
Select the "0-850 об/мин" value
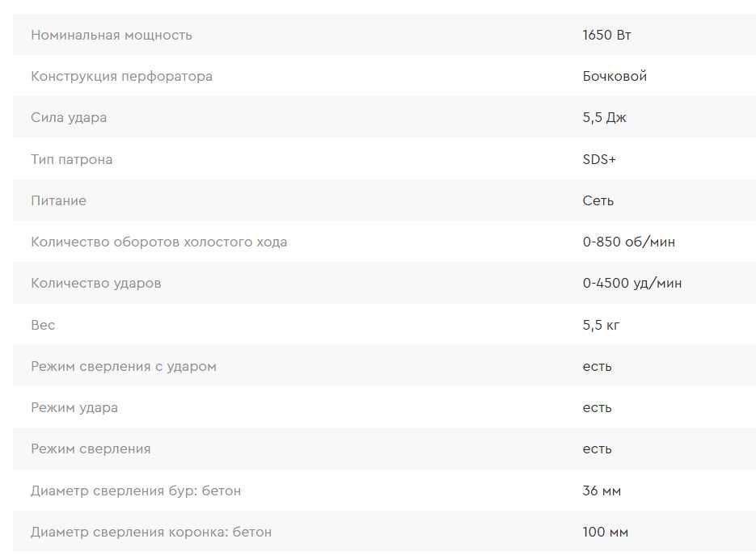(628, 242)
